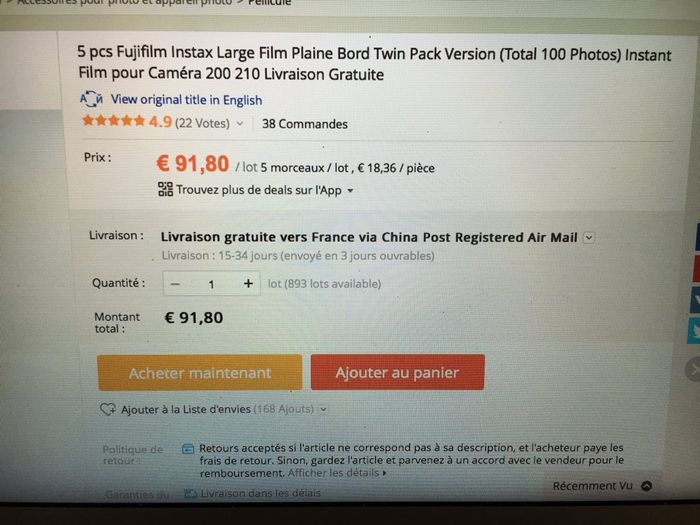Click the 'Acheter maintenant' button

click(x=200, y=373)
